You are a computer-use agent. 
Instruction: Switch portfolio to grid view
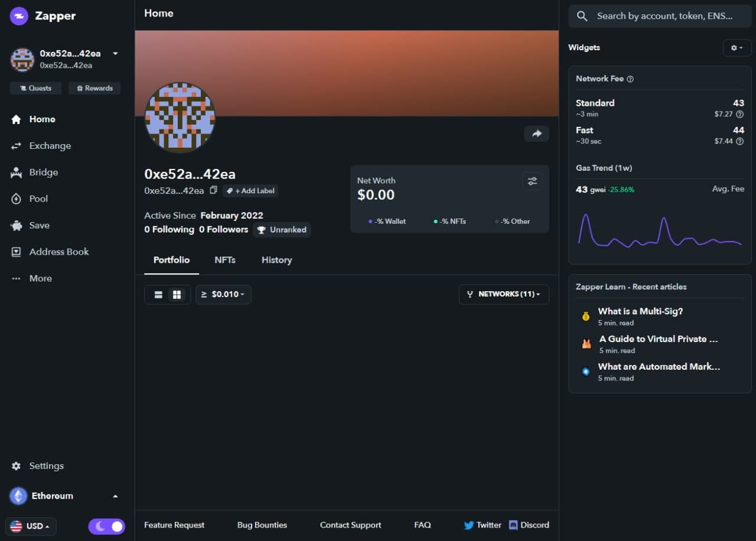click(177, 294)
